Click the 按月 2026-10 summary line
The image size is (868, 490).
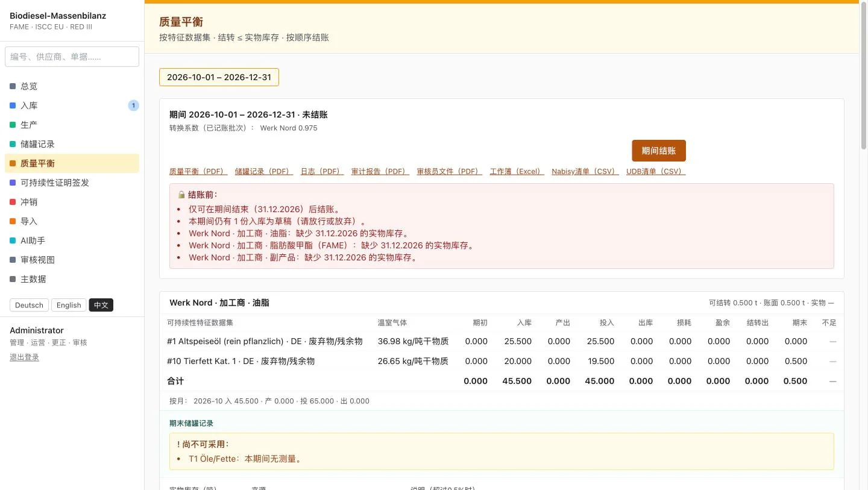(269, 401)
